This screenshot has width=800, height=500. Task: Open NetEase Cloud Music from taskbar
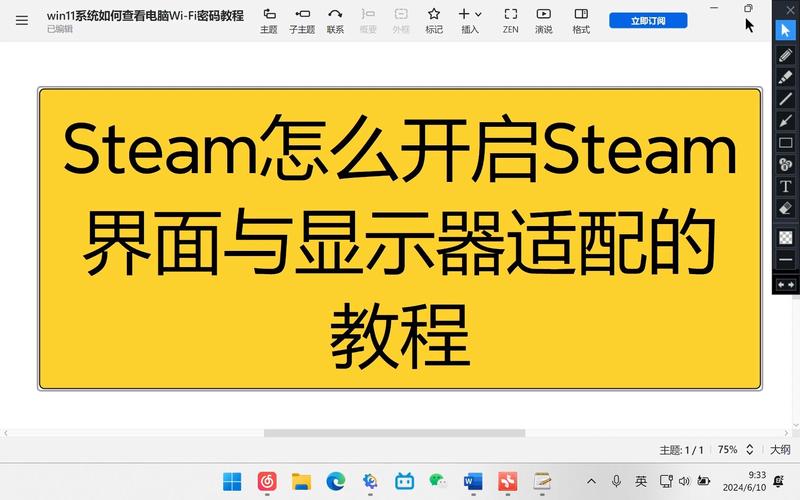click(267, 481)
